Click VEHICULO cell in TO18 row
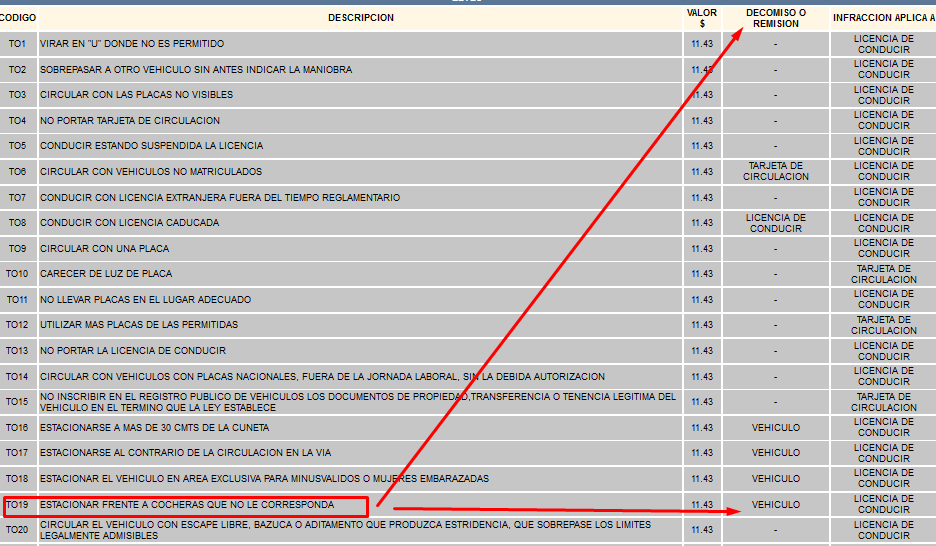Screen dimensions: 936x546 (x=775, y=479)
